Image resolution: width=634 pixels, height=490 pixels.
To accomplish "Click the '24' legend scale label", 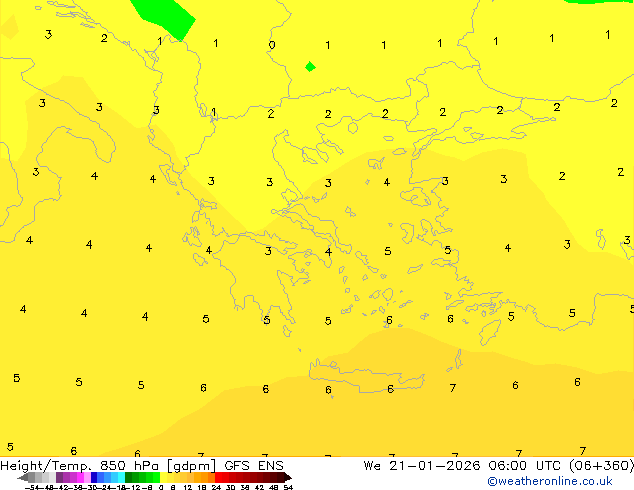I will coord(216,487).
